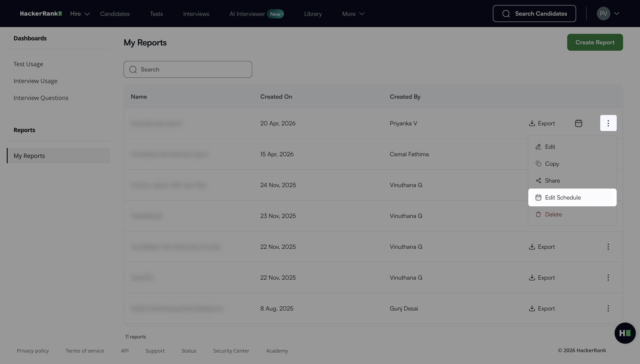Image resolution: width=640 pixels, height=364 pixels.
Task: Click the Create Report button
Action: [x=595, y=42]
